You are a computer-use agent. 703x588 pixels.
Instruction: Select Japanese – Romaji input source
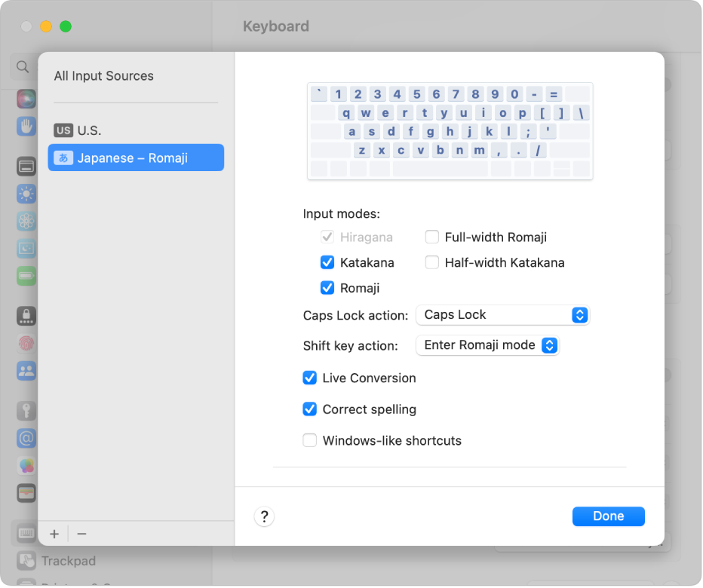(x=136, y=158)
